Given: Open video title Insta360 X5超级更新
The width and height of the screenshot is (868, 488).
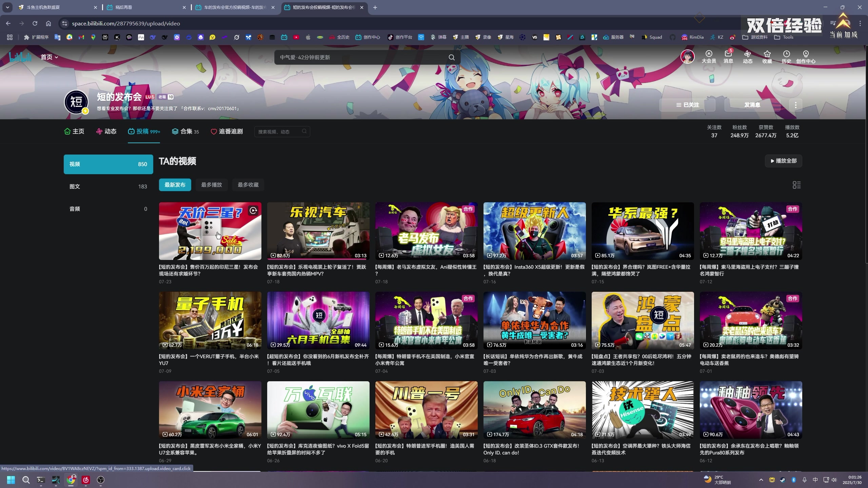Looking at the screenshot, I should pos(534,270).
